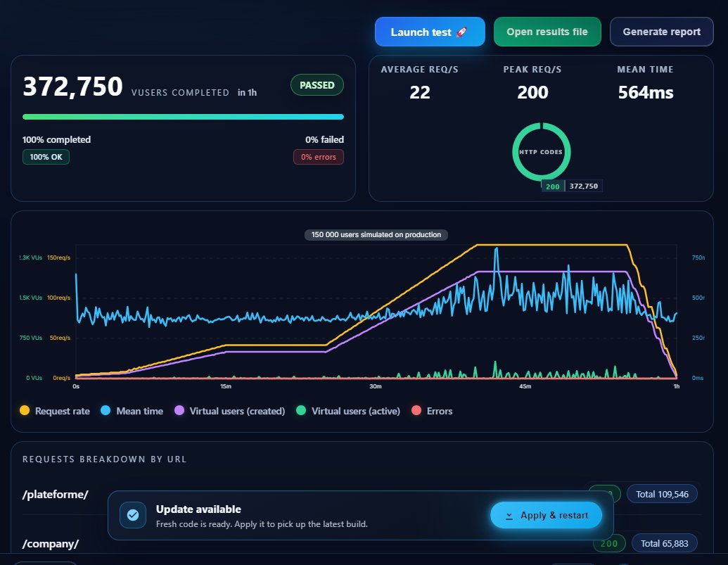Click Apply & restart update button
This screenshot has width=728, height=565.
pyautogui.click(x=547, y=515)
